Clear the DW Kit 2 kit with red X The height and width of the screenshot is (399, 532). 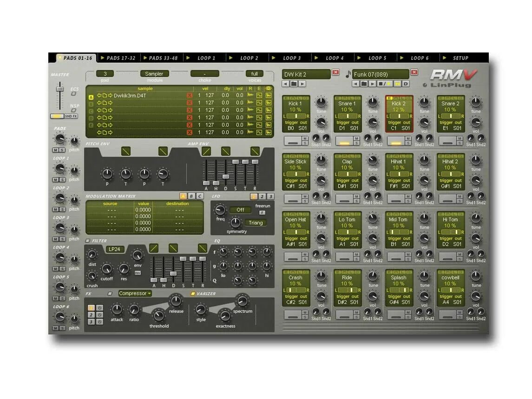pyautogui.click(x=335, y=72)
